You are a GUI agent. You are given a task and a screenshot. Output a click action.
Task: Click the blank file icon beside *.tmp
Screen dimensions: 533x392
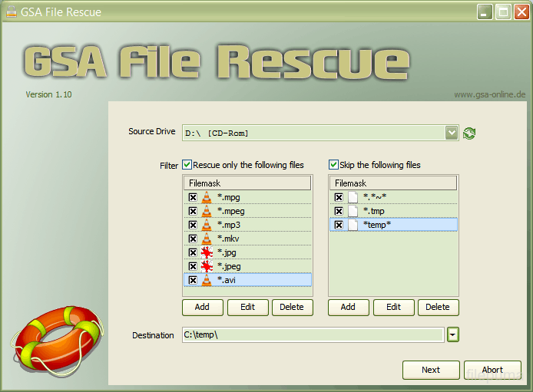(x=353, y=211)
